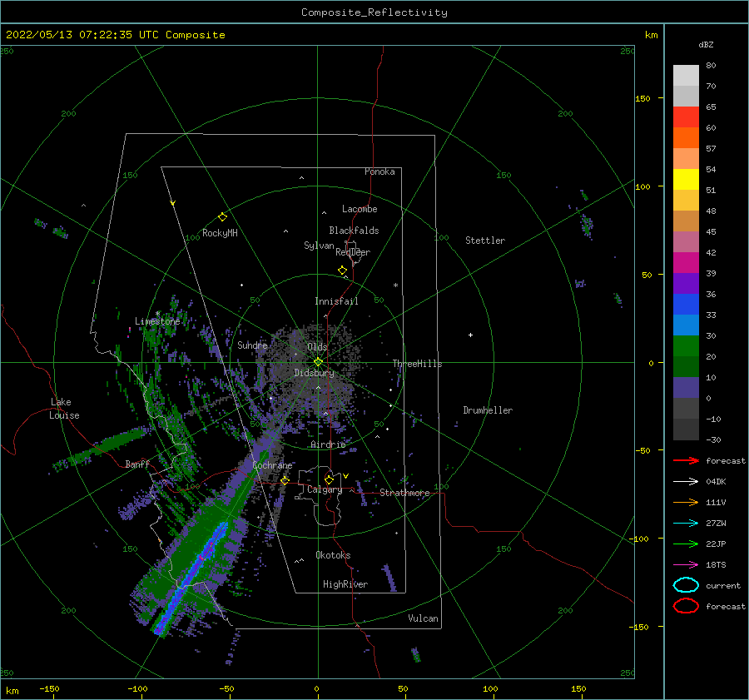Click the red forecast arrow legend icon

click(x=686, y=460)
